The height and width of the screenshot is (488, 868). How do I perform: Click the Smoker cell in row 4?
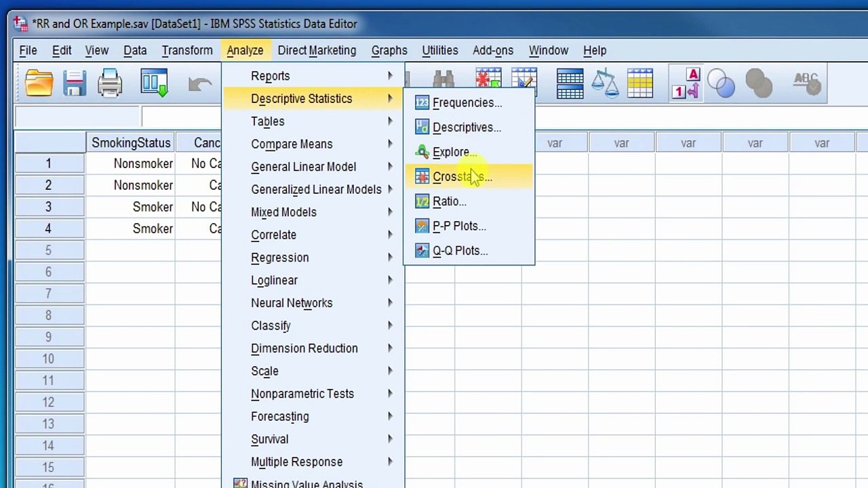point(130,228)
